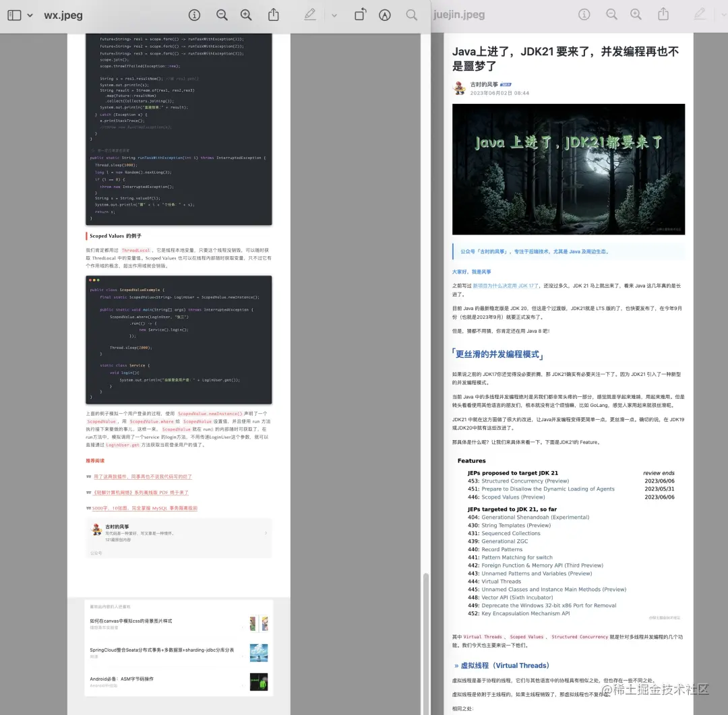The image size is (728, 715).
Task: Enable highlight pen in juejin.jpeg window
Action: tap(700, 14)
